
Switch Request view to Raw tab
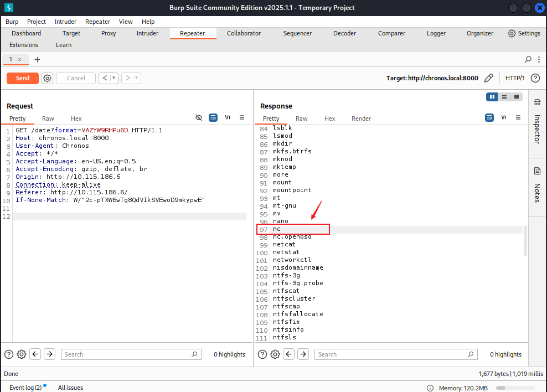pyautogui.click(x=48, y=118)
